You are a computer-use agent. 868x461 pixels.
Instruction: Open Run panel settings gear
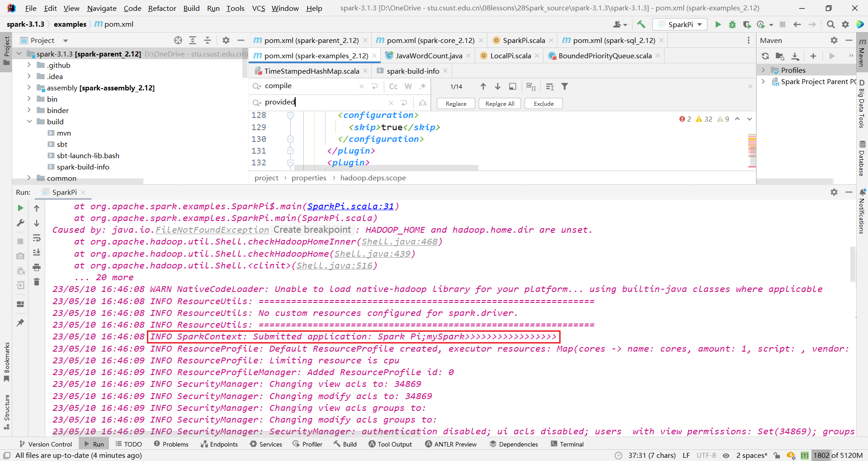[x=834, y=192]
